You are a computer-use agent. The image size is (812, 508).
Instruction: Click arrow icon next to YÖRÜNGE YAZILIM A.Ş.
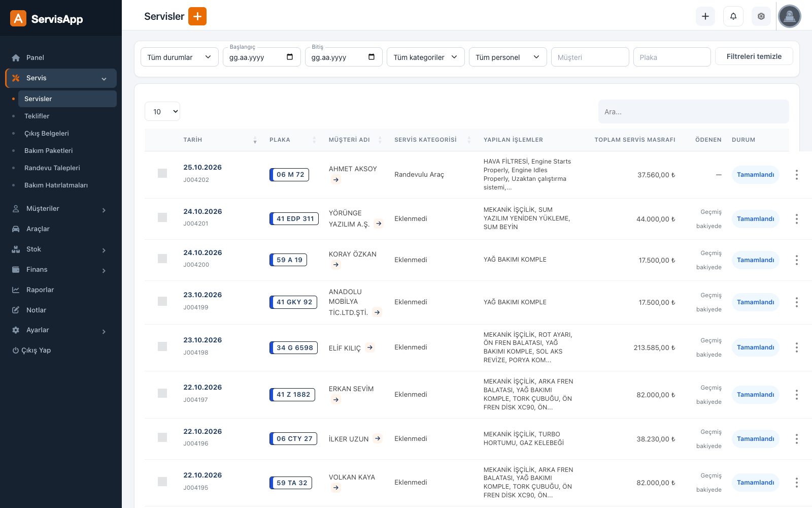point(379,224)
